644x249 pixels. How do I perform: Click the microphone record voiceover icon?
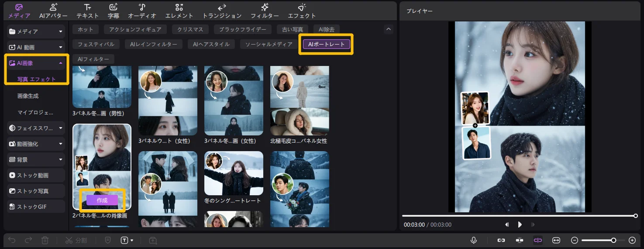pyautogui.click(x=473, y=240)
